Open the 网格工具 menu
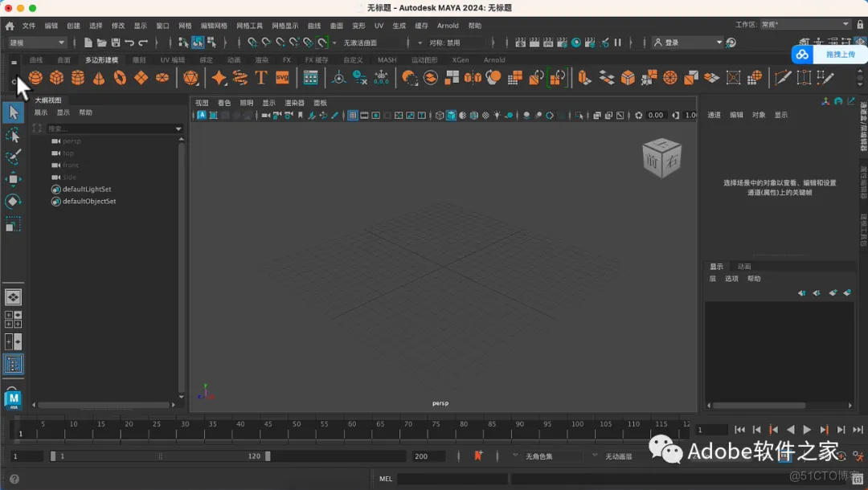The height and width of the screenshot is (490, 868). [x=249, y=26]
